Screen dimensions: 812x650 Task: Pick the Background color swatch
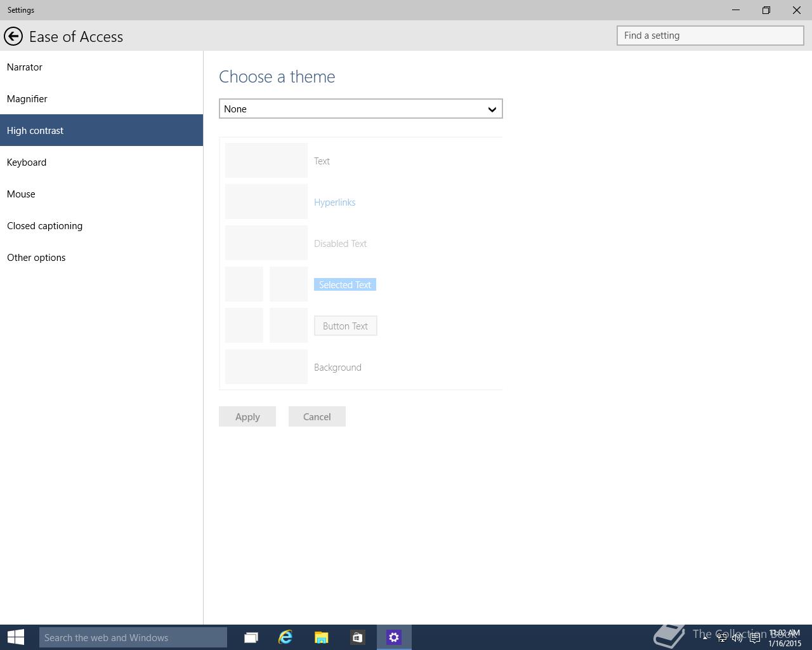tap(266, 366)
